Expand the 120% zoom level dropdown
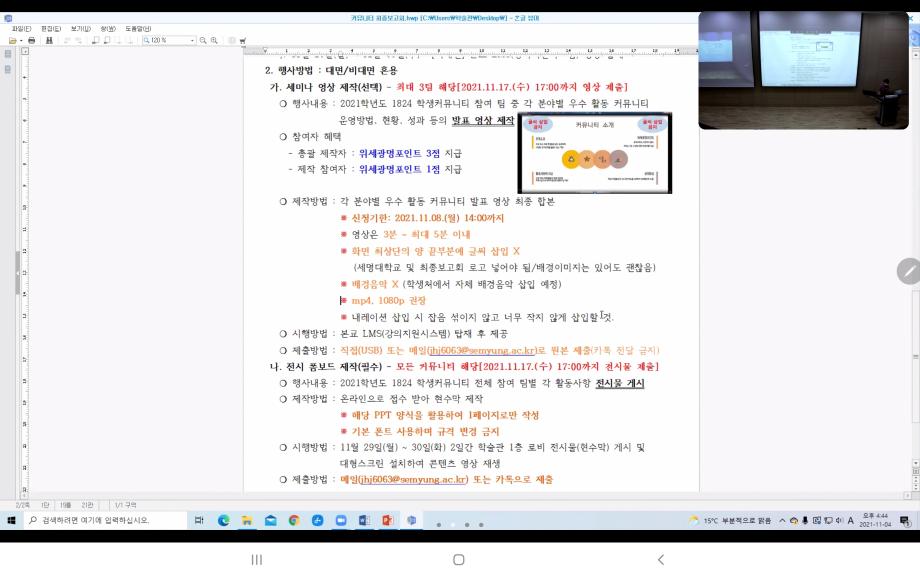Viewport: 920px width, 576px height. click(193, 39)
